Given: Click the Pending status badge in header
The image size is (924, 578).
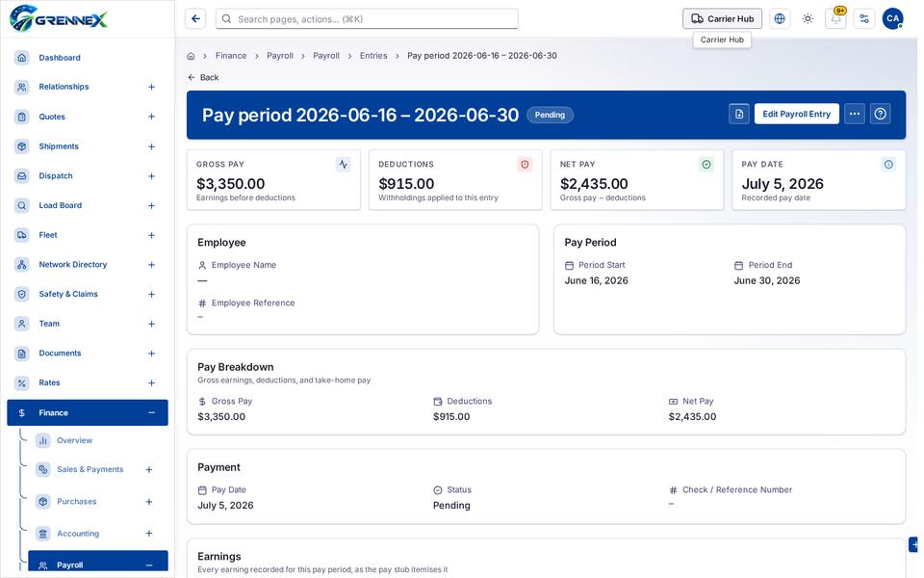Looking at the screenshot, I should (550, 115).
